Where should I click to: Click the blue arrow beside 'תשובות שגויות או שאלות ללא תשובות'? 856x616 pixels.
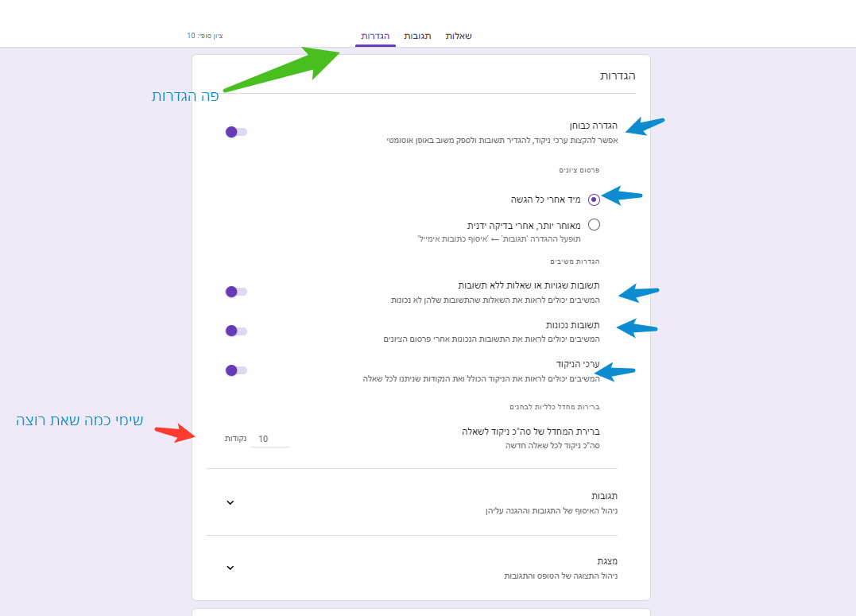[639, 293]
